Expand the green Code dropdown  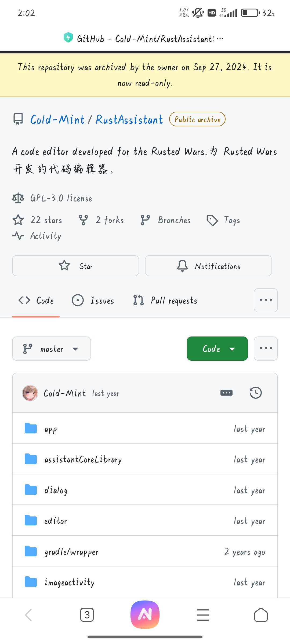[217, 349]
